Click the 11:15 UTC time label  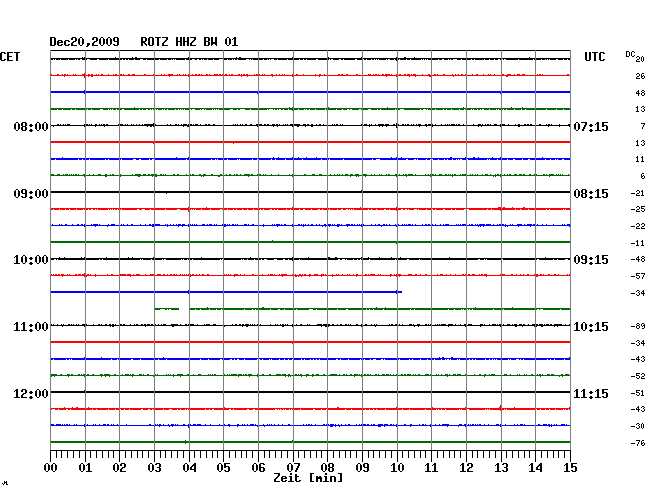pyautogui.click(x=591, y=394)
